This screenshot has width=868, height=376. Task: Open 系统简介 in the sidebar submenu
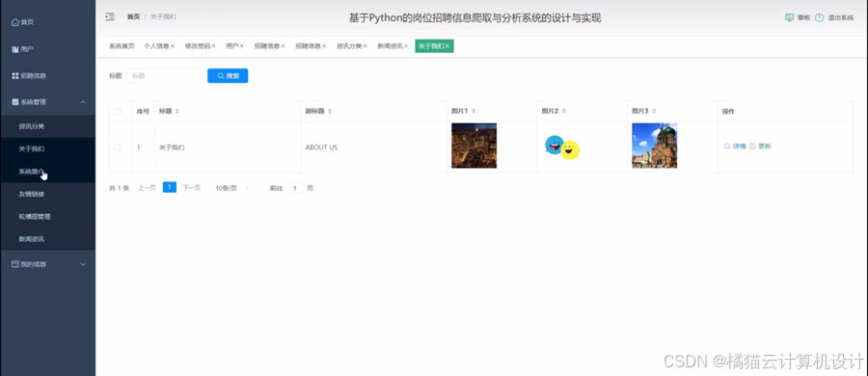click(32, 172)
